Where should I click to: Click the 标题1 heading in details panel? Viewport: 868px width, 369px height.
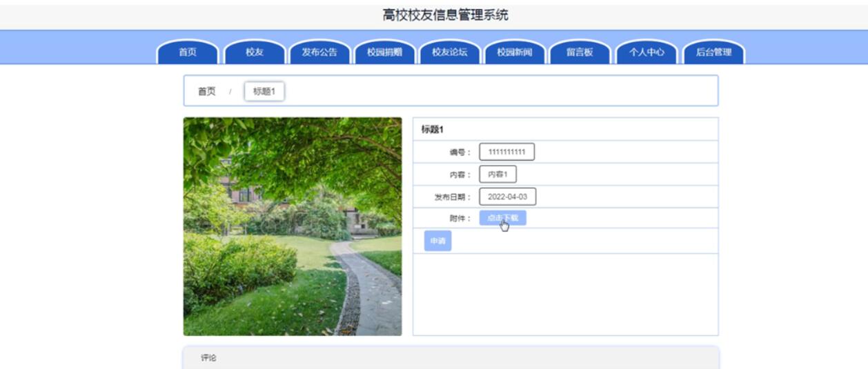pyautogui.click(x=433, y=129)
